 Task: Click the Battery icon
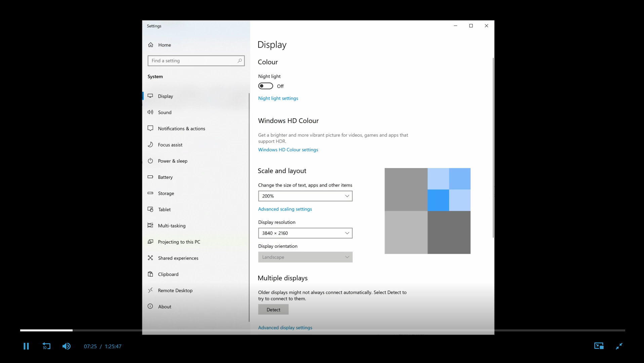coord(150,177)
